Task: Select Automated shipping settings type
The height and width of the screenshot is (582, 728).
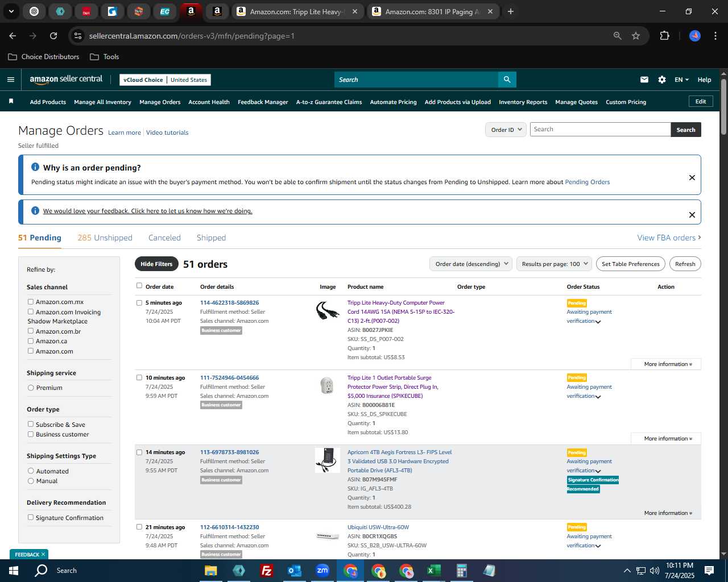Action: coord(31,471)
